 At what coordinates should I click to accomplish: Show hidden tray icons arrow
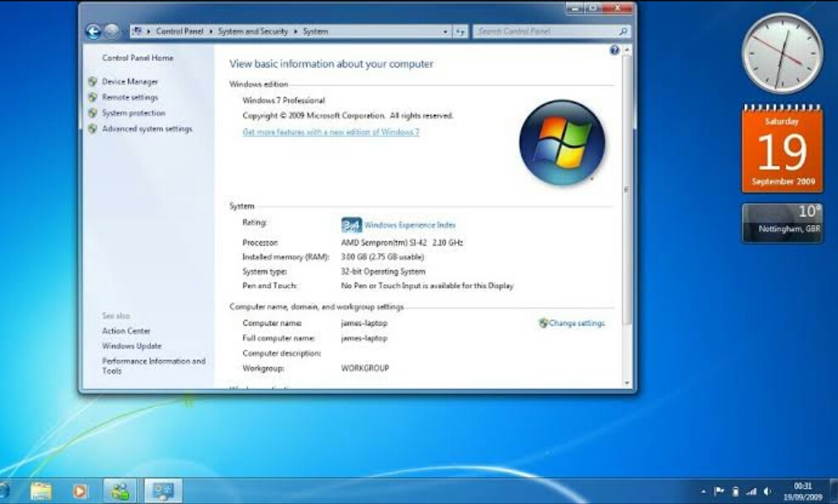coord(704,492)
